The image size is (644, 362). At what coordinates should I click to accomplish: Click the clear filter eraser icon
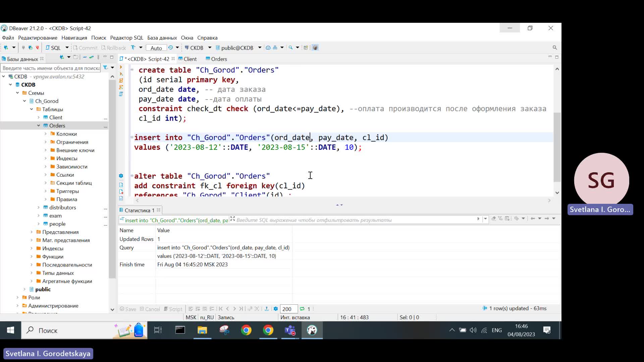(493, 219)
